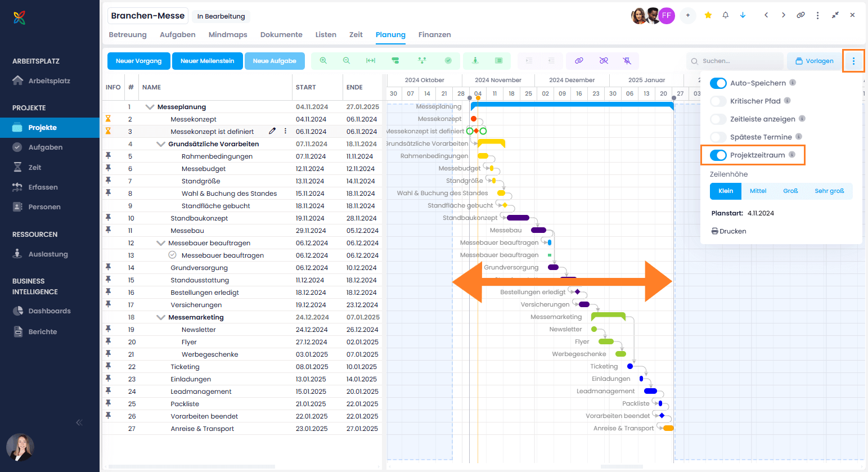868x472 pixels.
Task: Click Neuer Meilenstein button
Action: [x=208, y=61]
